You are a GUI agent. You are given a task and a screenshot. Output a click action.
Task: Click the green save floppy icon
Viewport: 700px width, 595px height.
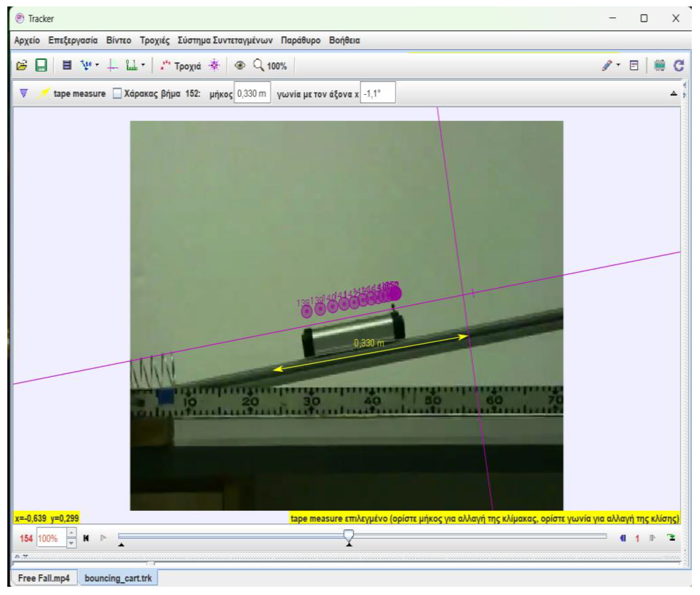click(x=41, y=65)
